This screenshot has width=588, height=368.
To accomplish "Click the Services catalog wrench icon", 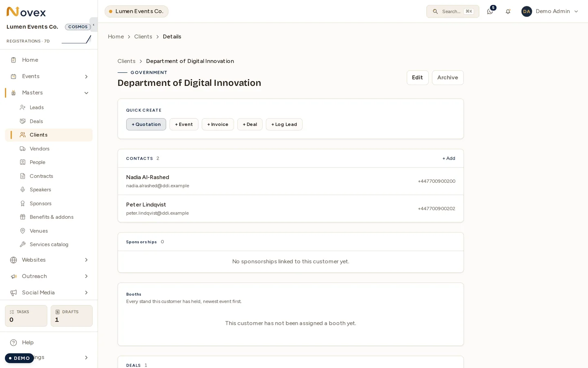I will [x=23, y=245].
